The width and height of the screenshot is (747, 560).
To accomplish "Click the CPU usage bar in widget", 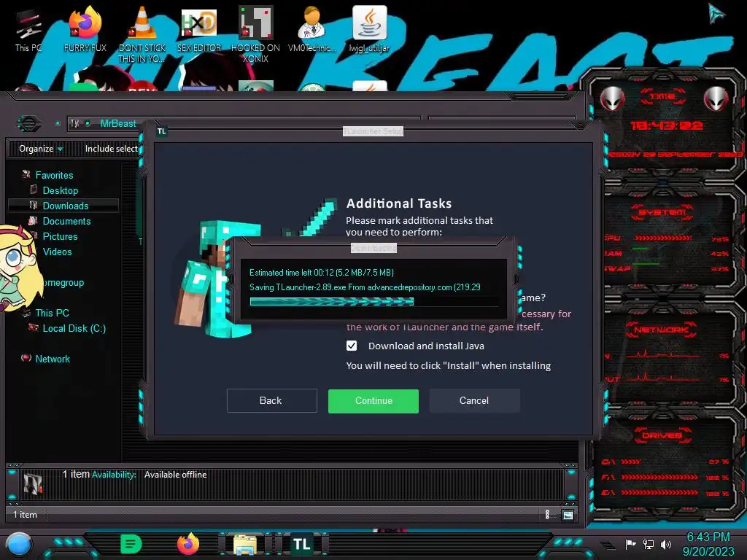I will pos(662,238).
